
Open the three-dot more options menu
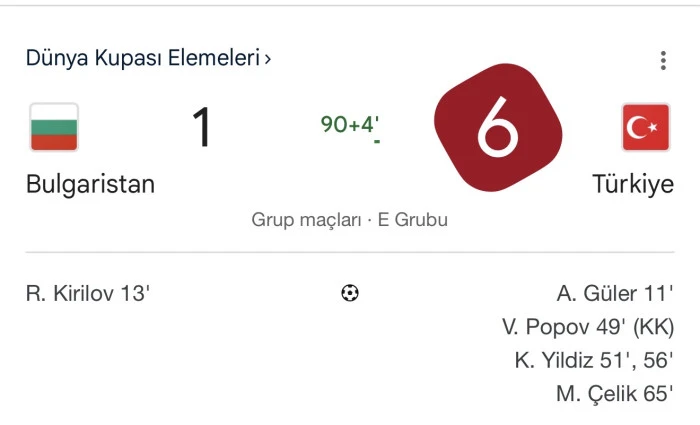(x=663, y=61)
